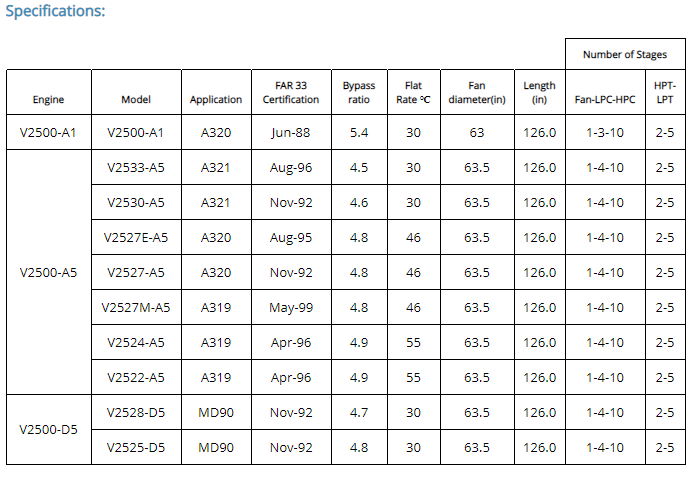Select the V2525-D5 model cell
The width and height of the screenshot is (693, 477).
coord(136,447)
